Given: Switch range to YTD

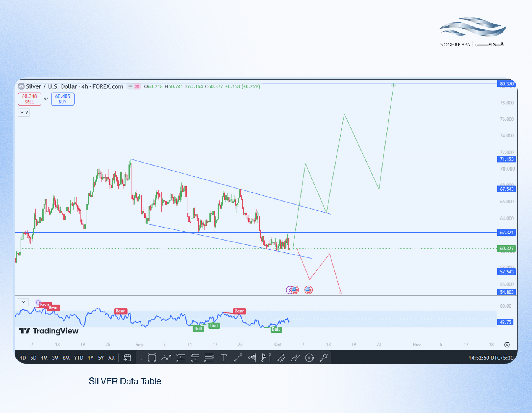Looking at the screenshot, I should coord(78,358).
